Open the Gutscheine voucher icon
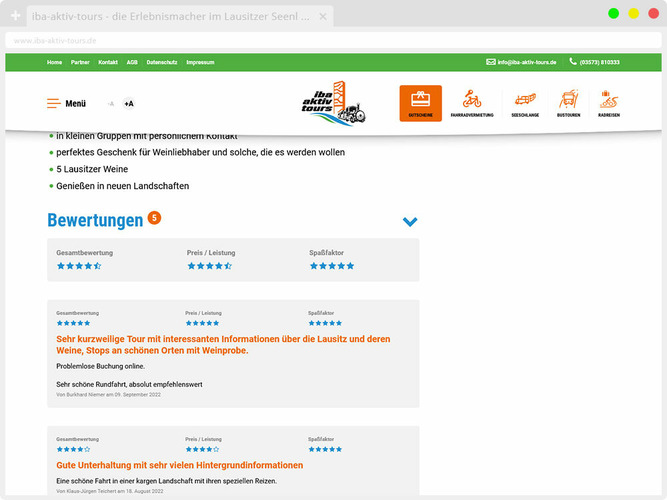The height and width of the screenshot is (500, 667). click(x=420, y=102)
